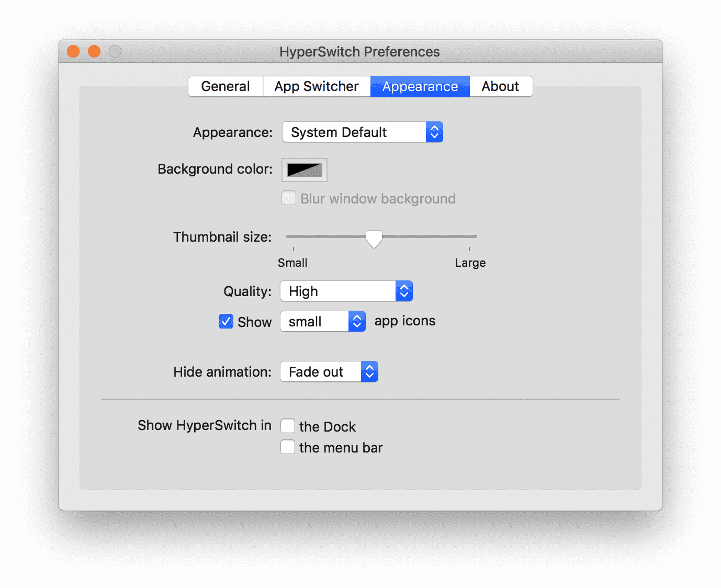The width and height of the screenshot is (721, 588).
Task: Open the Hide animation Fade out dropdown
Action: 329,371
